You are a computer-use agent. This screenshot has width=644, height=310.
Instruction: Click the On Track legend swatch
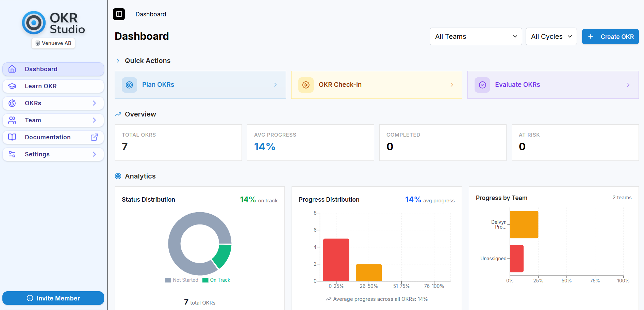pos(205,280)
